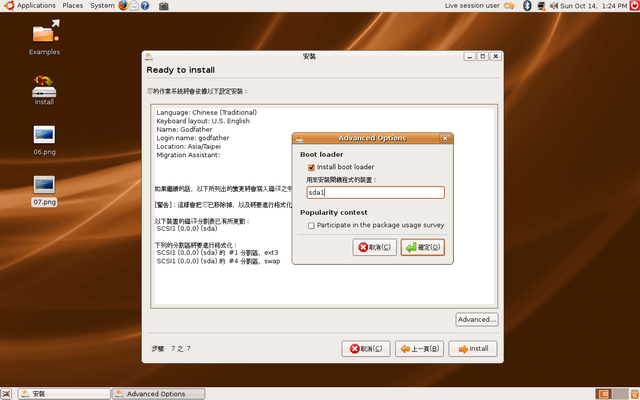The image size is (640, 400).
Task: Click the line mentioning #1 partition ext3
Action: pos(217,253)
